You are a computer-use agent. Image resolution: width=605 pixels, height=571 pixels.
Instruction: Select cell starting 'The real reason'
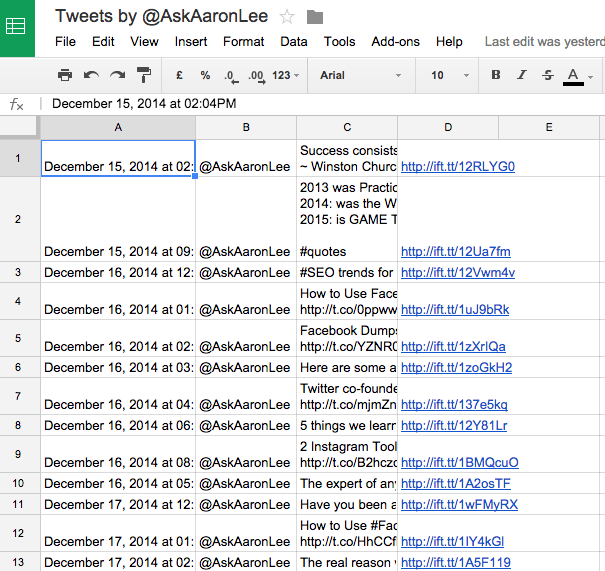[347, 562]
